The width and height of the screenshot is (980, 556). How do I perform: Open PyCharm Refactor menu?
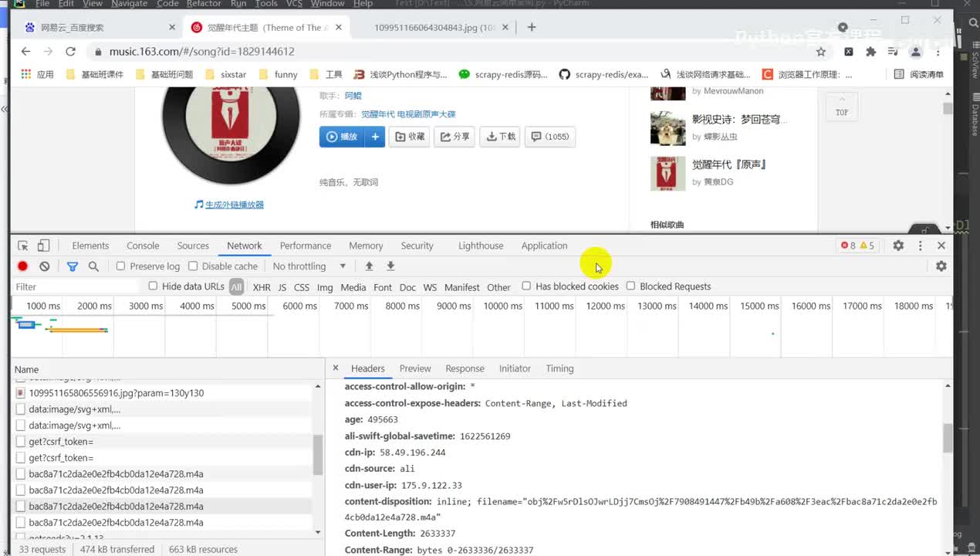click(x=204, y=4)
